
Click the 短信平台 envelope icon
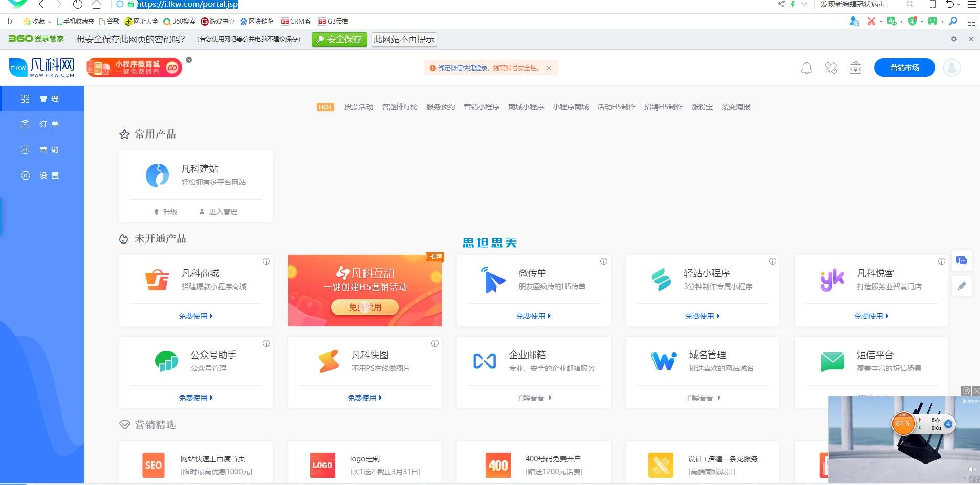(x=833, y=362)
